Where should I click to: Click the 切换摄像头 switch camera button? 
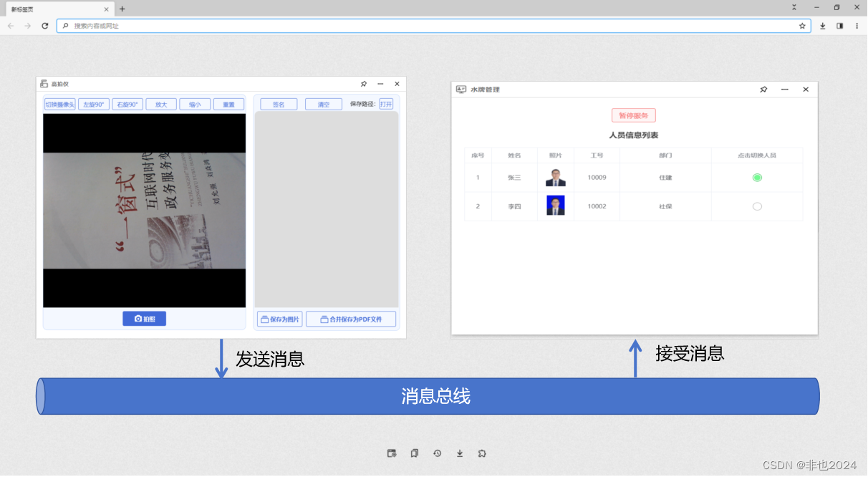point(59,105)
